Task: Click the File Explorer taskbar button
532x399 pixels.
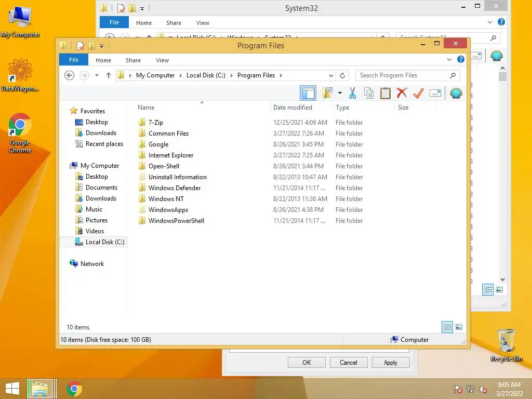Action: pos(41,389)
